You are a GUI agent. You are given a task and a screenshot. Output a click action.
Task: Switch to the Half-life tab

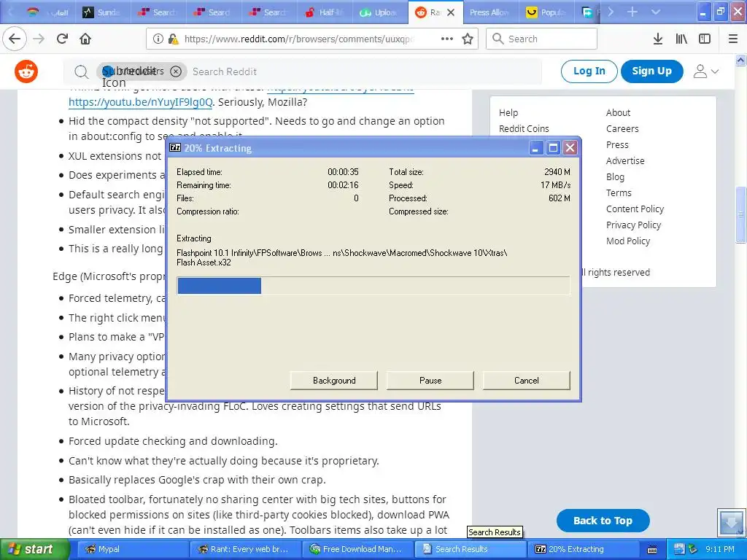[x=324, y=12]
